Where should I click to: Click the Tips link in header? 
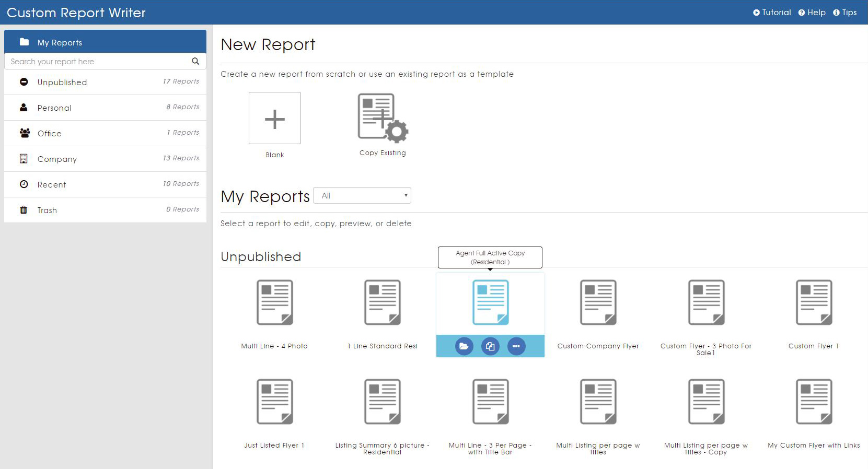844,13
